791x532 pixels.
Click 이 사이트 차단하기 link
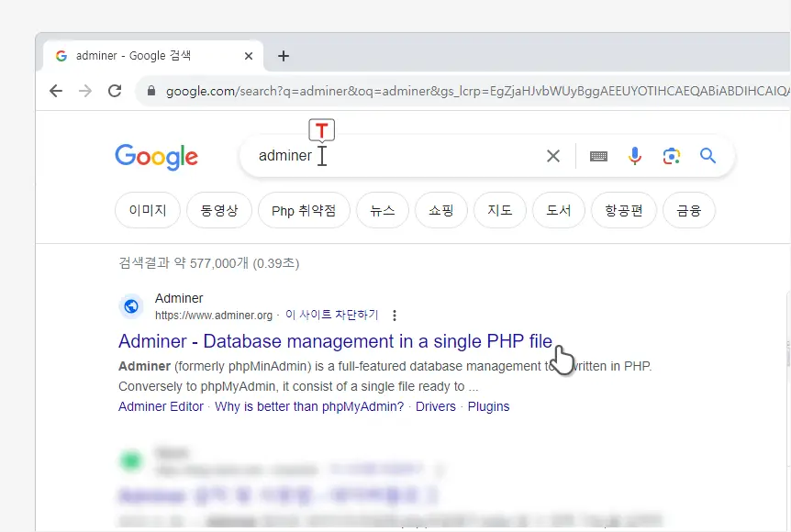point(332,316)
